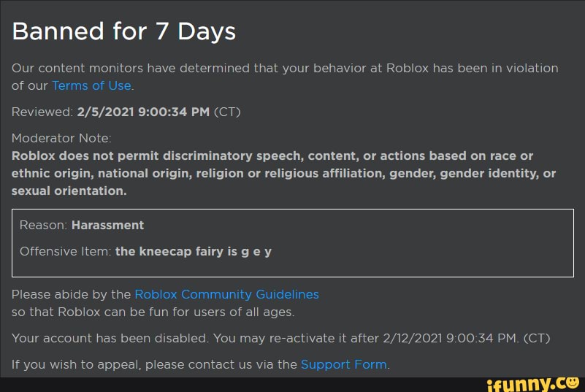This screenshot has height=392, width=585.
Task: Click the "Your account has been disabled" text
Action: pyautogui.click(x=110, y=338)
